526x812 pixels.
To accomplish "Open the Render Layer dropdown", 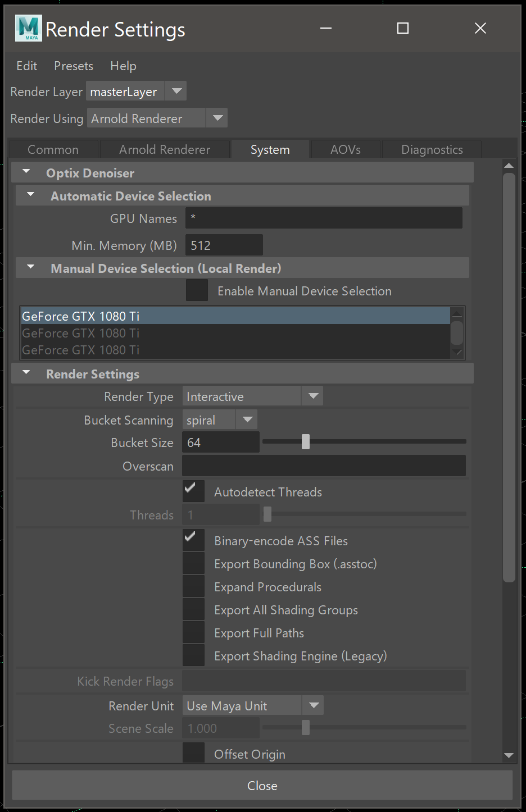I will coord(176,90).
